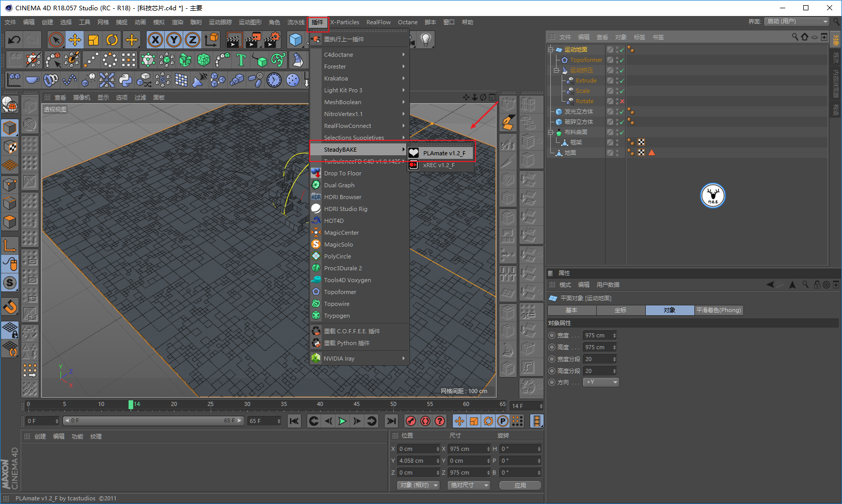Click the magnet snap icon in left palette
Screen dimensions: 842x504
(x=10, y=307)
